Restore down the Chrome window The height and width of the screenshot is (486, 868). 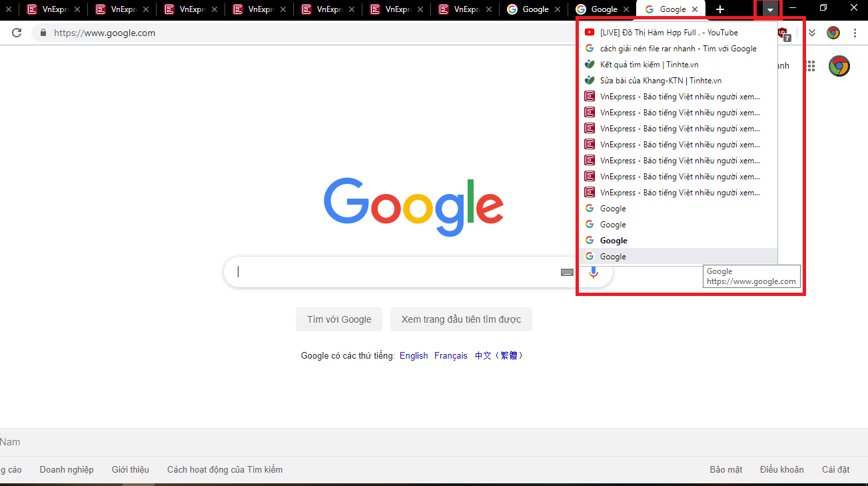click(x=823, y=8)
